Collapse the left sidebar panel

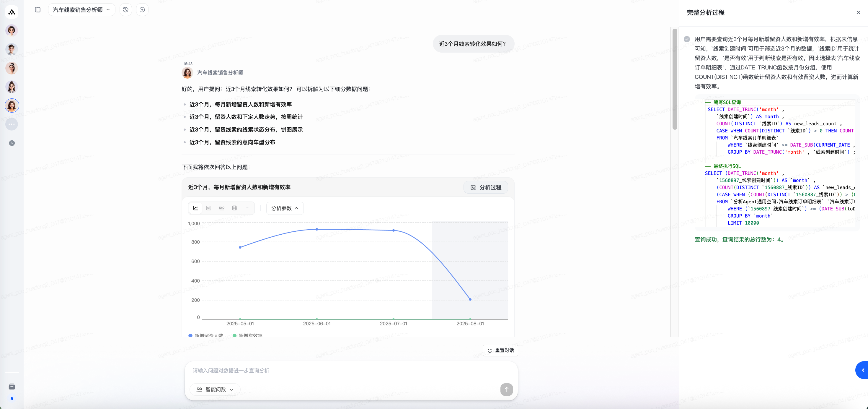(x=38, y=10)
